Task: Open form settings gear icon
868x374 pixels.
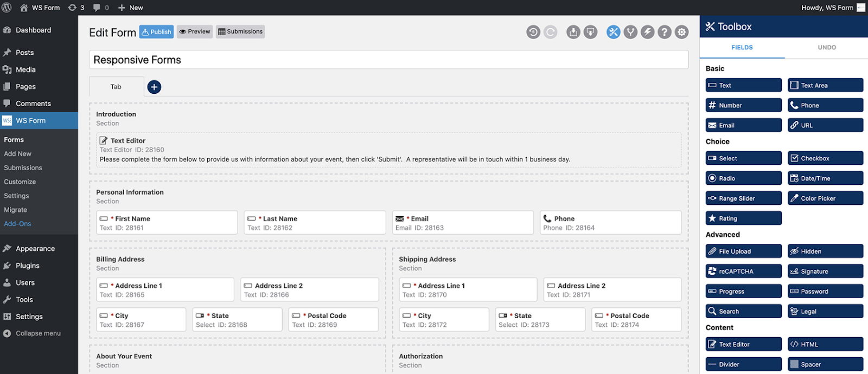Action: [682, 32]
